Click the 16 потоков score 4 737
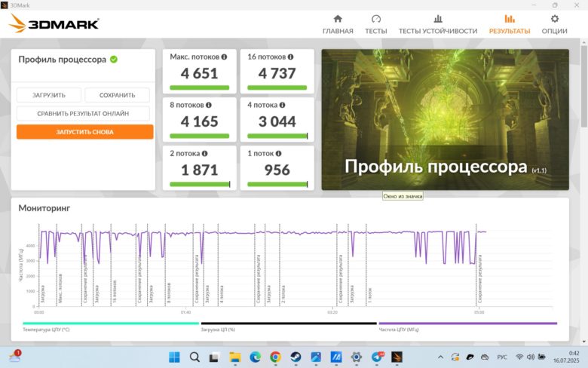The image size is (588, 368). pyautogui.click(x=277, y=74)
